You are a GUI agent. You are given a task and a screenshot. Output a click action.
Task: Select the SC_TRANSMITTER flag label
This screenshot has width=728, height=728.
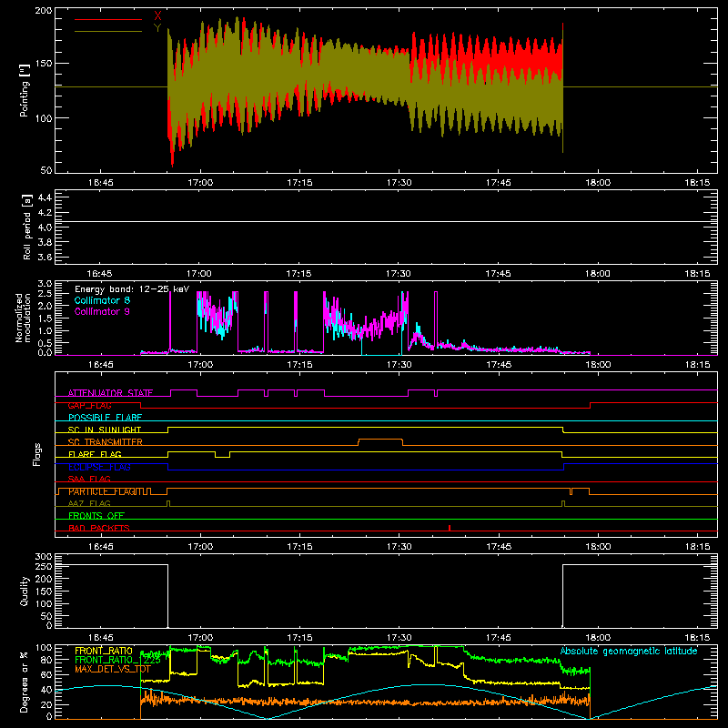click(106, 442)
